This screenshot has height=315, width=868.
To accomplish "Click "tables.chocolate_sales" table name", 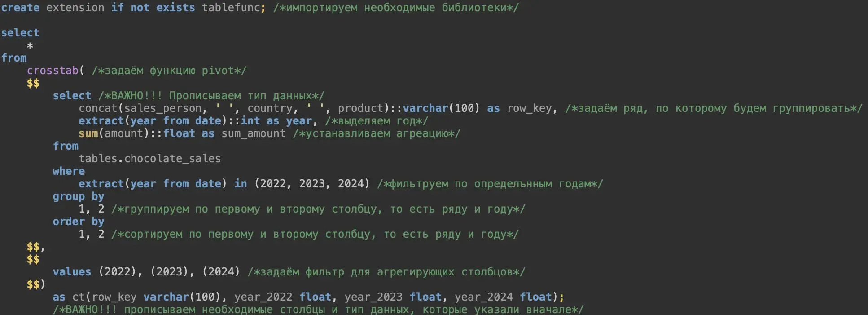I will click(x=150, y=159).
